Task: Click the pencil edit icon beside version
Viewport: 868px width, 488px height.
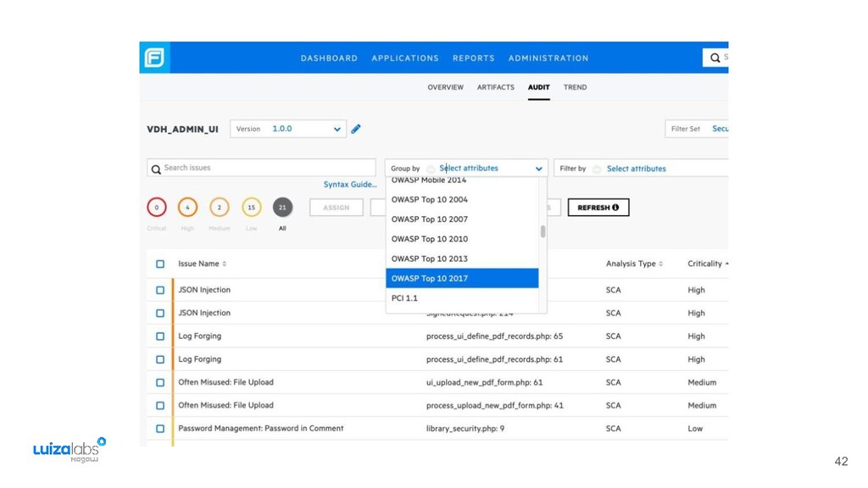Action: [356, 129]
